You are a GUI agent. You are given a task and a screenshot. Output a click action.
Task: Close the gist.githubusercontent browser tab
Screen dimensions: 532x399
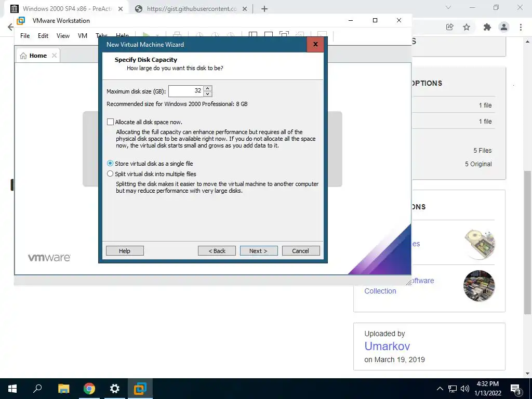[x=245, y=9]
